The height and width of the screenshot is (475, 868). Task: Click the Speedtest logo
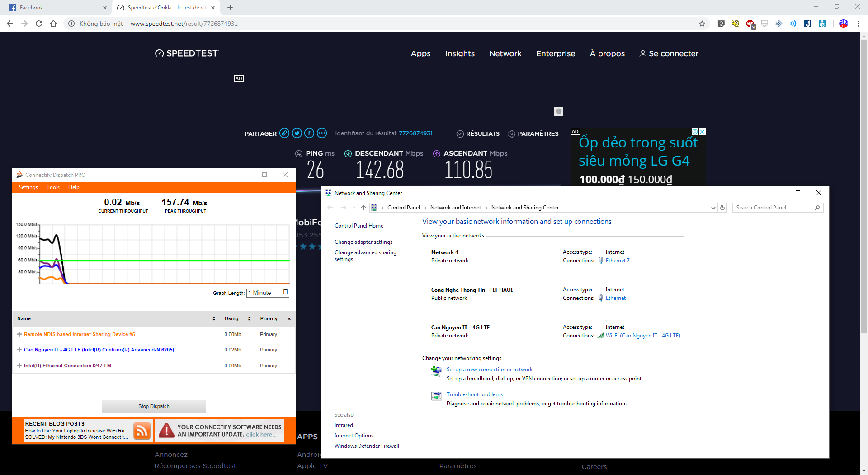pos(187,53)
